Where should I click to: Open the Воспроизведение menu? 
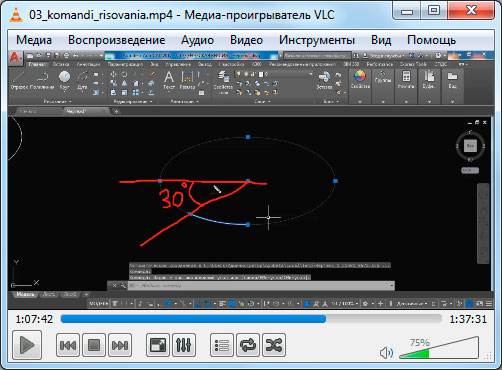coord(117,40)
